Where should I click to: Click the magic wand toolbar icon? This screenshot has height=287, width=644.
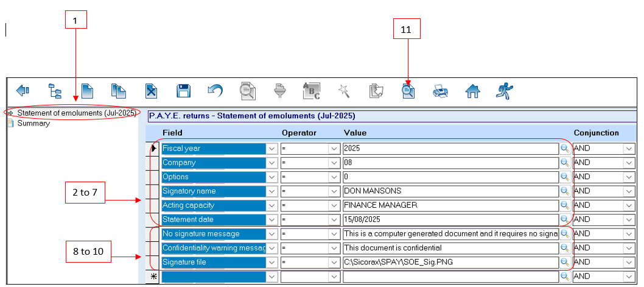[x=343, y=91]
